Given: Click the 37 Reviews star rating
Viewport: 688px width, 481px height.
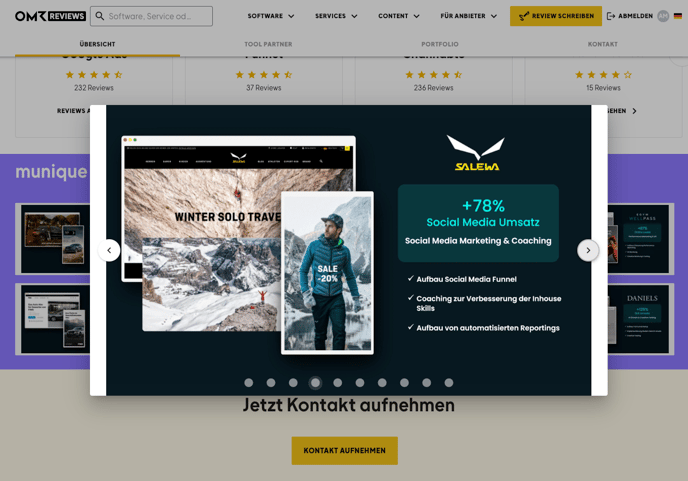Looking at the screenshot, I should (264, 75).
